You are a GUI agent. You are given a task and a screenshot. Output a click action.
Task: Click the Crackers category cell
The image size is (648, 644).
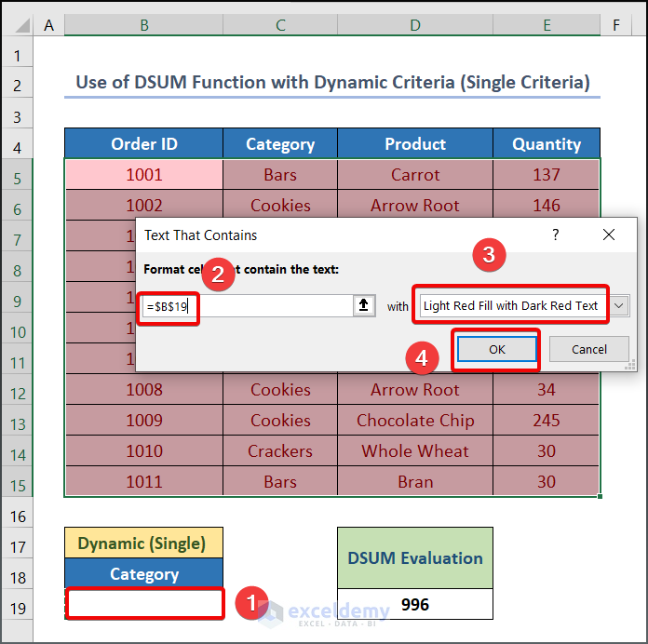tap(280, 450)
